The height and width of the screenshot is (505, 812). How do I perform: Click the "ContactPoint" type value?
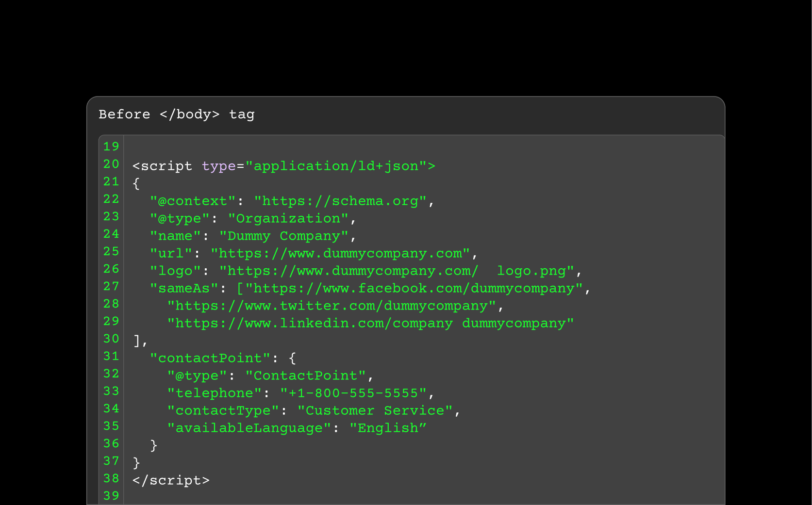(x=305, y=376)
